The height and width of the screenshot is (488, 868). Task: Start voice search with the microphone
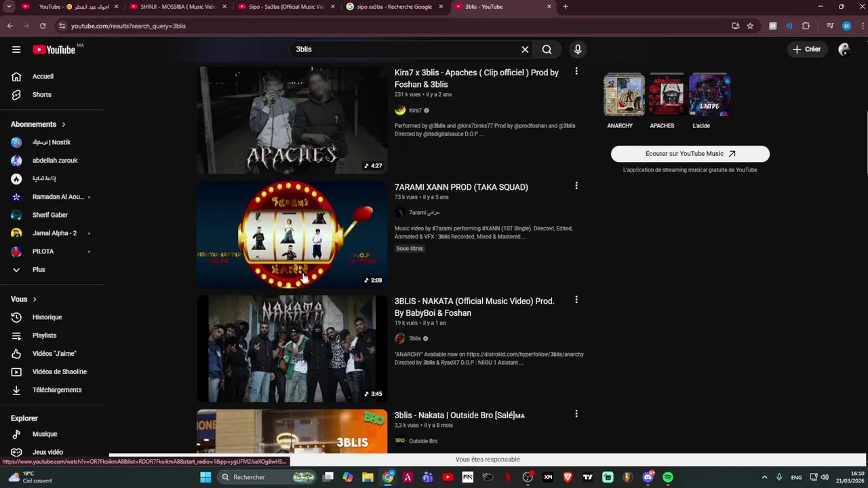pos(578,49)
